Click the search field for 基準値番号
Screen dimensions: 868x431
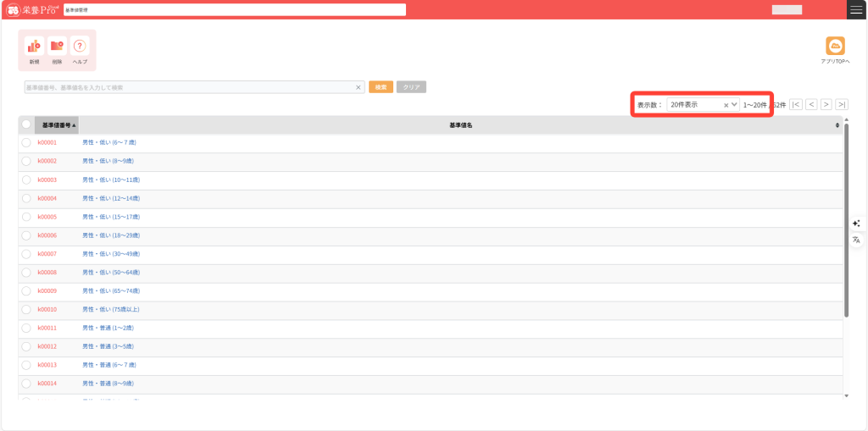[188, 87]
